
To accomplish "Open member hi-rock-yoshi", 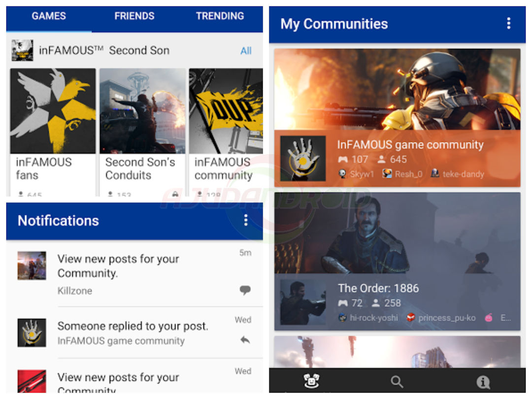I will [368, 318].
